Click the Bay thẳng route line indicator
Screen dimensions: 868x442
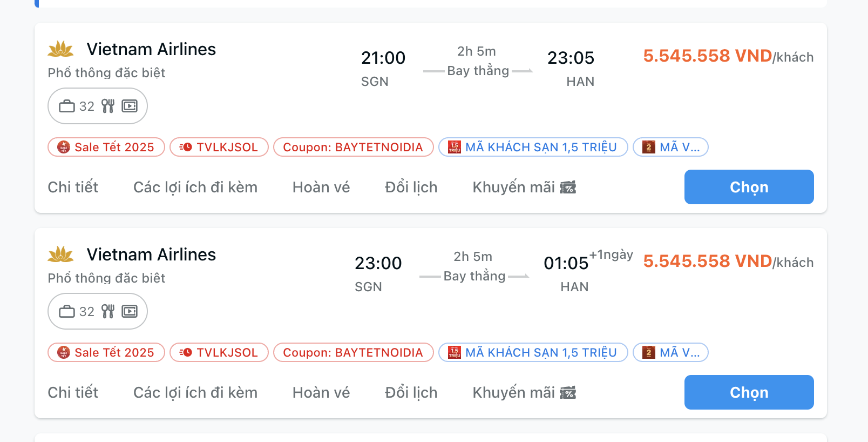[477, 70]
